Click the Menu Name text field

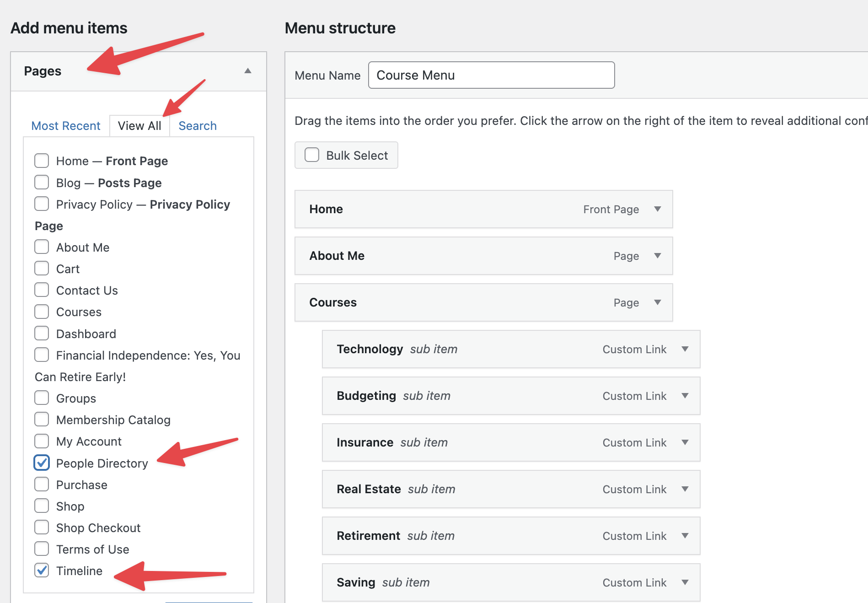(x=491, y=75)
